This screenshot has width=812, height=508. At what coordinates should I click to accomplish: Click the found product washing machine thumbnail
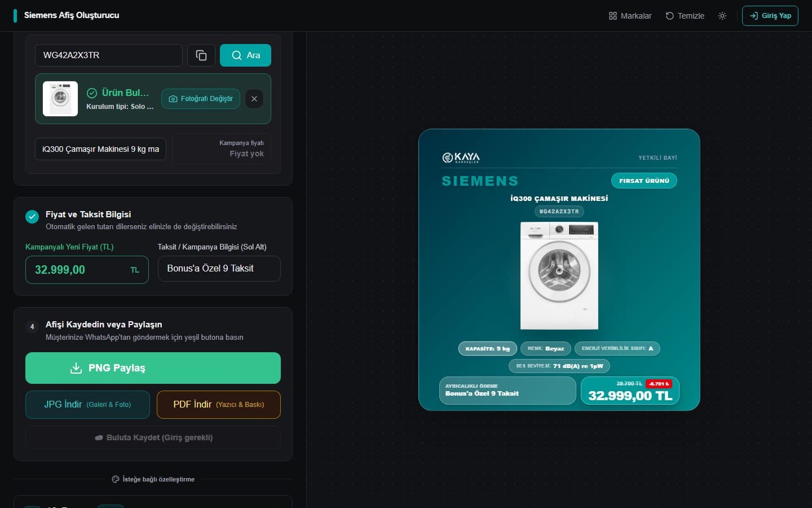coord(60,99)
